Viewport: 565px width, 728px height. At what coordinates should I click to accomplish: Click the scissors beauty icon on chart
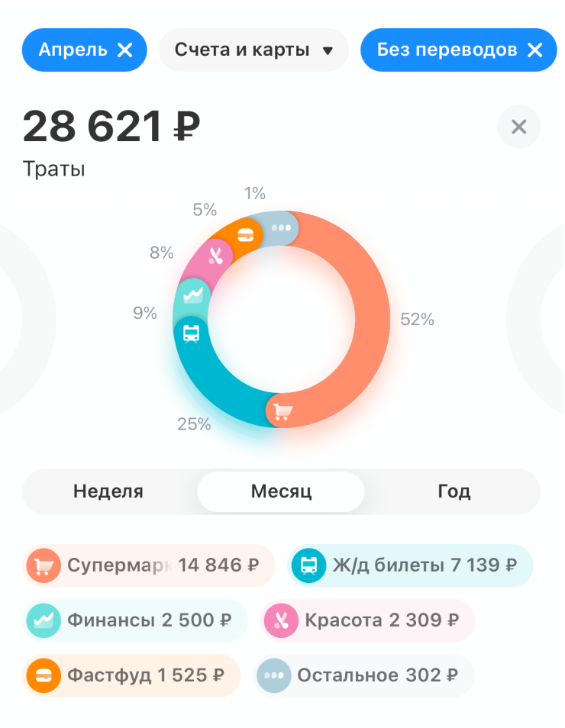tap(215, 256)
